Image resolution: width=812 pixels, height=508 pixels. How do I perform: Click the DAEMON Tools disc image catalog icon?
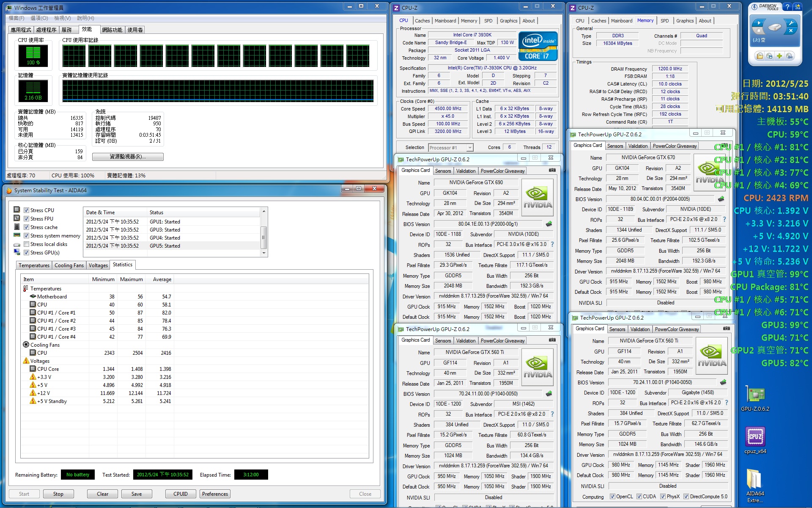pyautogui.click(x=770, y=56)
